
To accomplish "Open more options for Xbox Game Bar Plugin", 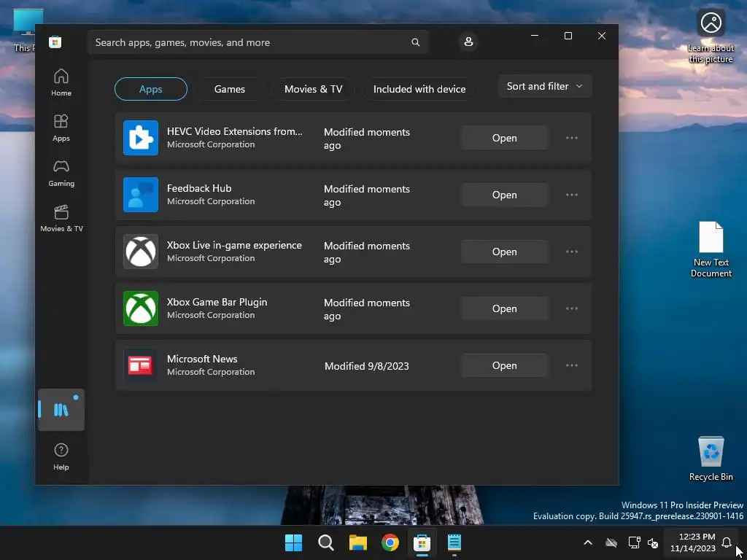I will click(572, 308).
